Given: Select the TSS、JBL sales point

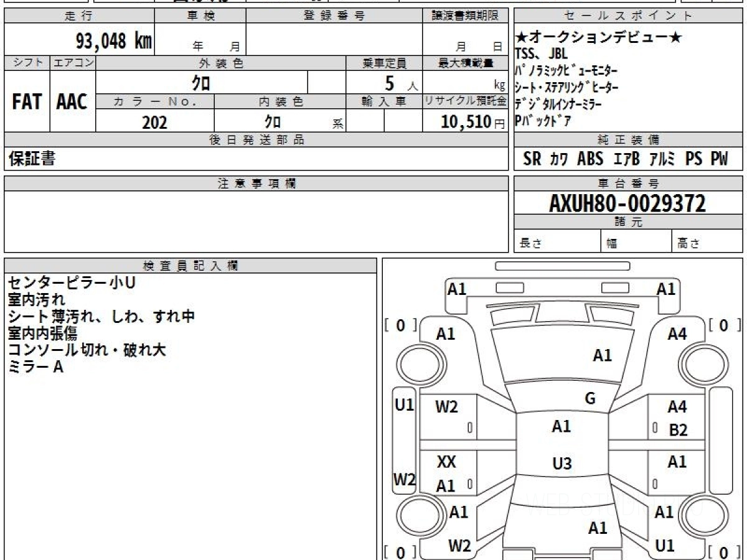Looking at the screenshot, I should (x=542, y=54).
